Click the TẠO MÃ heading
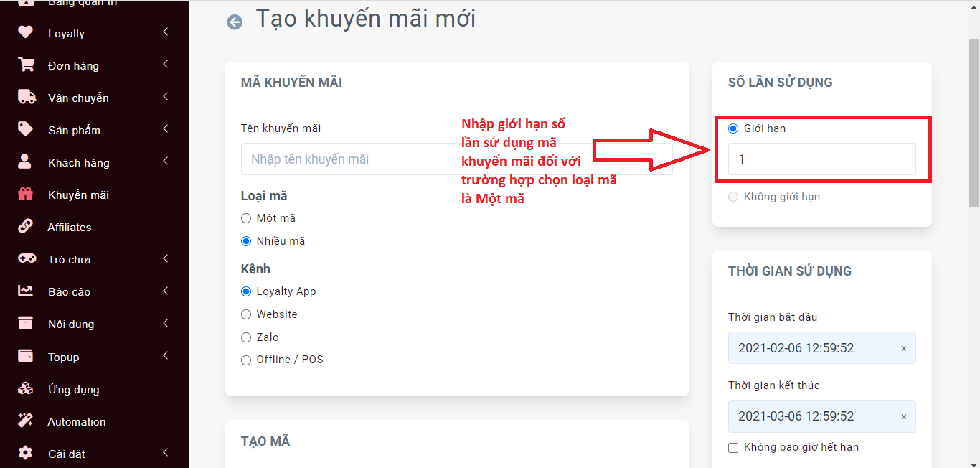980x468 pixels. [265, 441]
